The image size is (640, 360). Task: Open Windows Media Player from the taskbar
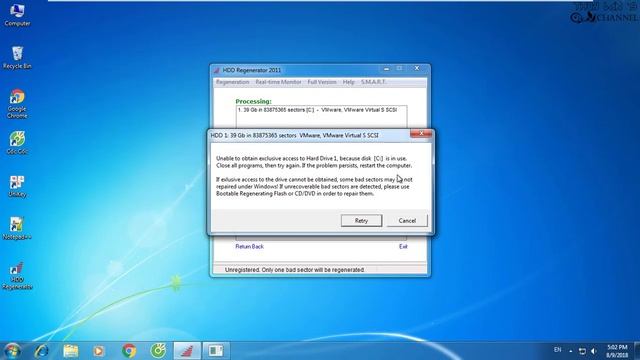98,351
